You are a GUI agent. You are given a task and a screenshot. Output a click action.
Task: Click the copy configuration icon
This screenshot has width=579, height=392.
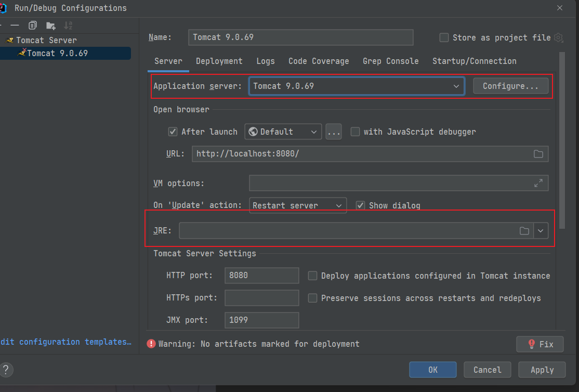coord(33,25)
